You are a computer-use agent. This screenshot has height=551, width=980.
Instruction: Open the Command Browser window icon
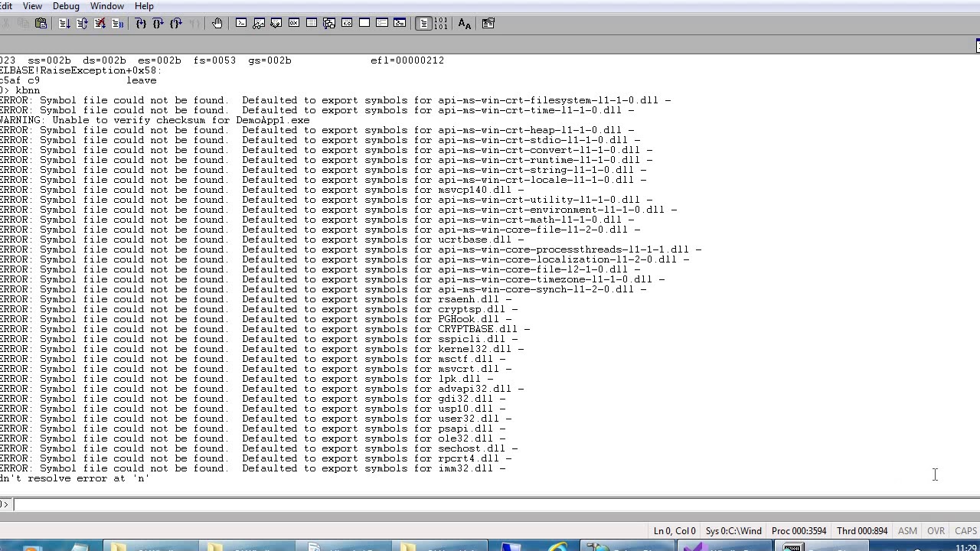click(x=400, y=24)
